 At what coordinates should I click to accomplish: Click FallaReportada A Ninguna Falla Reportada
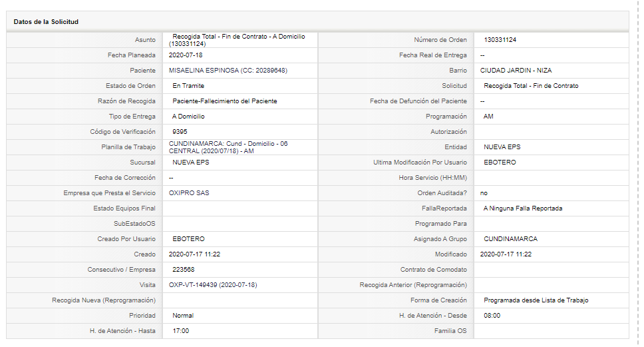[x=523, y=208]
